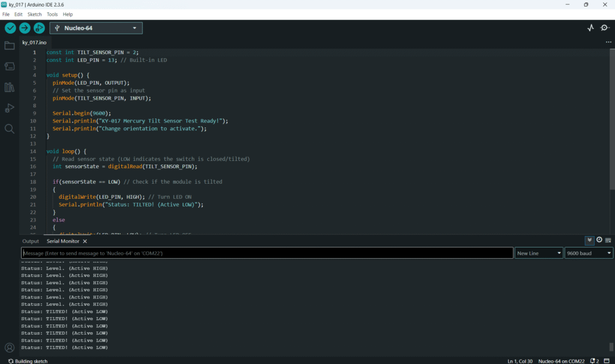Toggle timestamp display in Serial Monitor

click(x=599, y=240)
